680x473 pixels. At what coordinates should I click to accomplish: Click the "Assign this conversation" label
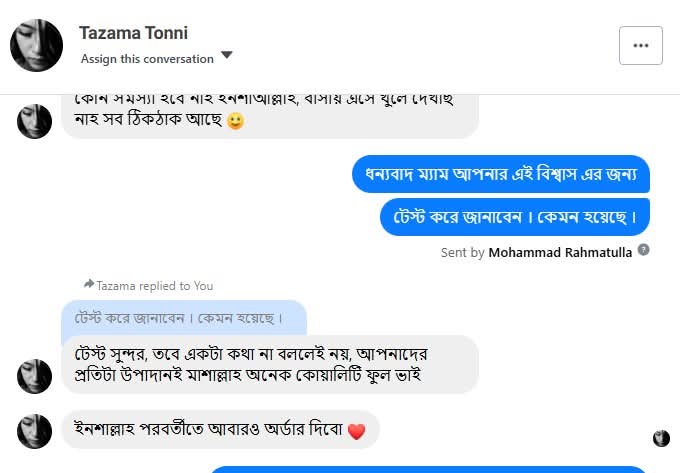(147, 58)
